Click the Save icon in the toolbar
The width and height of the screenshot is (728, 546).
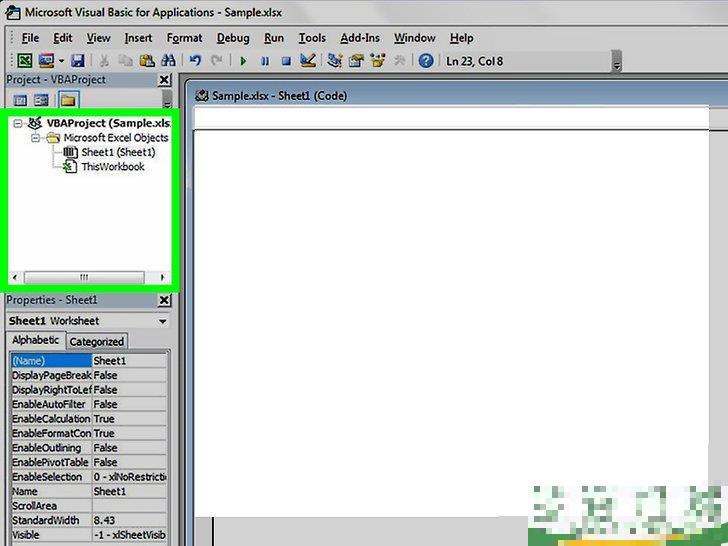(77, 61)
